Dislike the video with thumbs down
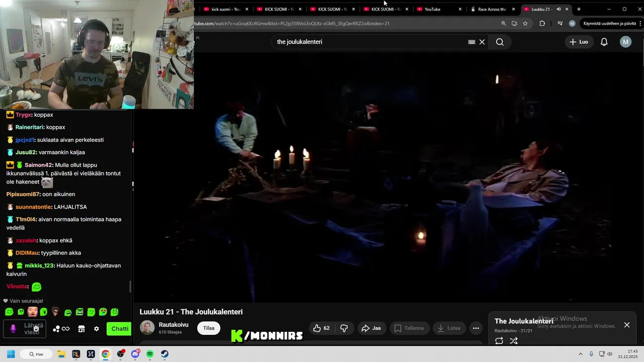This screenshot has height=362, width=644. [x=344, y=328]
